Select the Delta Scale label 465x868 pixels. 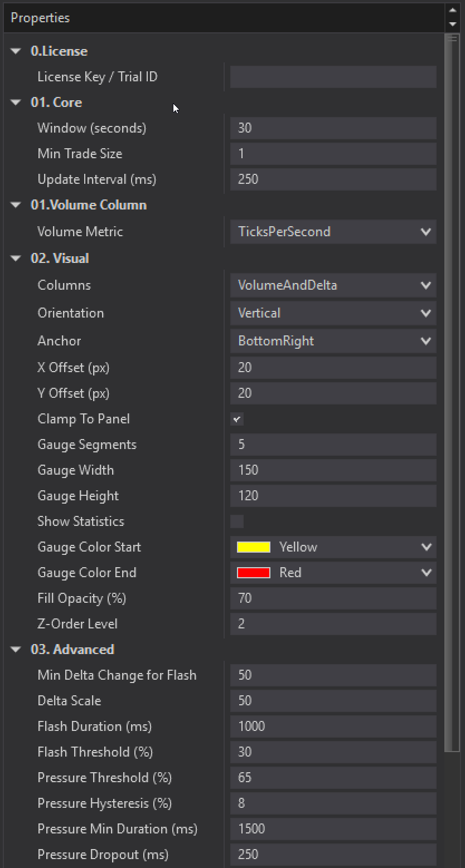[69, 701]
